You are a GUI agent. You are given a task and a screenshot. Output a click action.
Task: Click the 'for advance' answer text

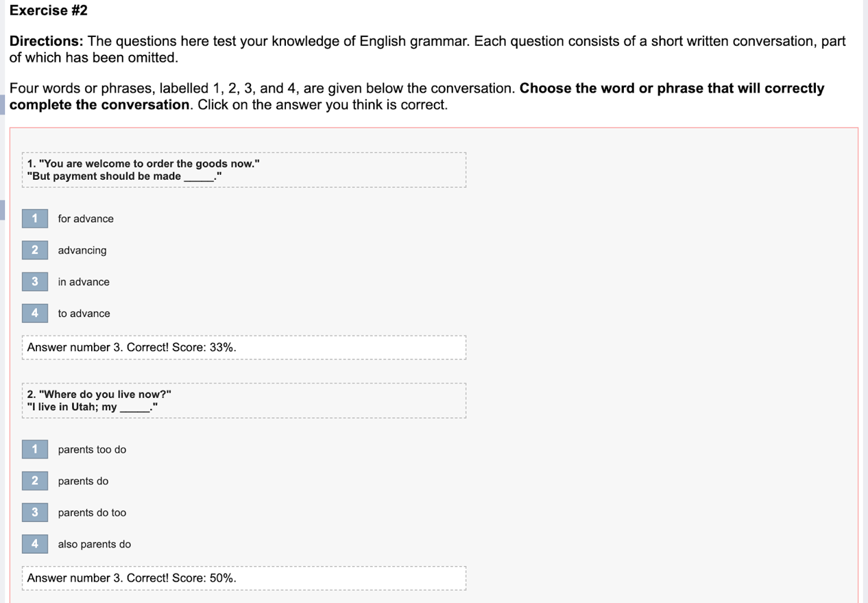point(86,219)
